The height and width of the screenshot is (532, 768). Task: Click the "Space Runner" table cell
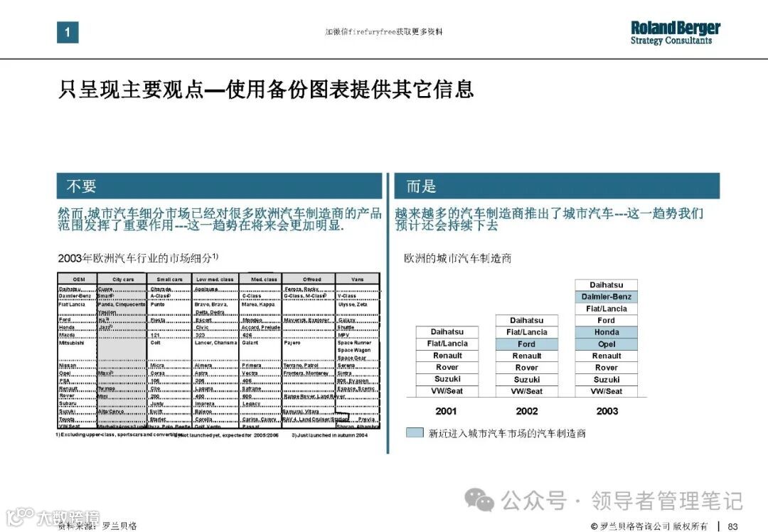[354, 343]
